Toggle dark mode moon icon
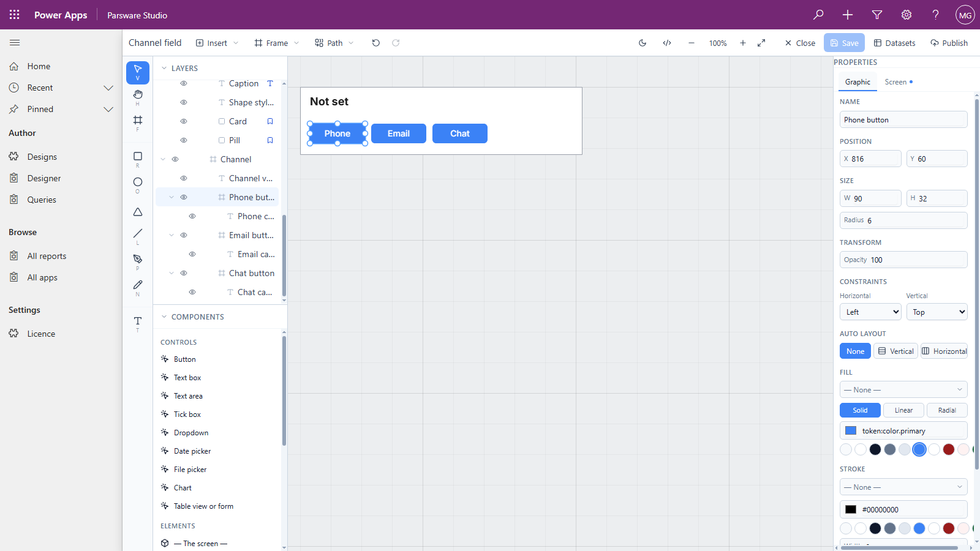Screen dimensions: 980x551 [643, 43]
